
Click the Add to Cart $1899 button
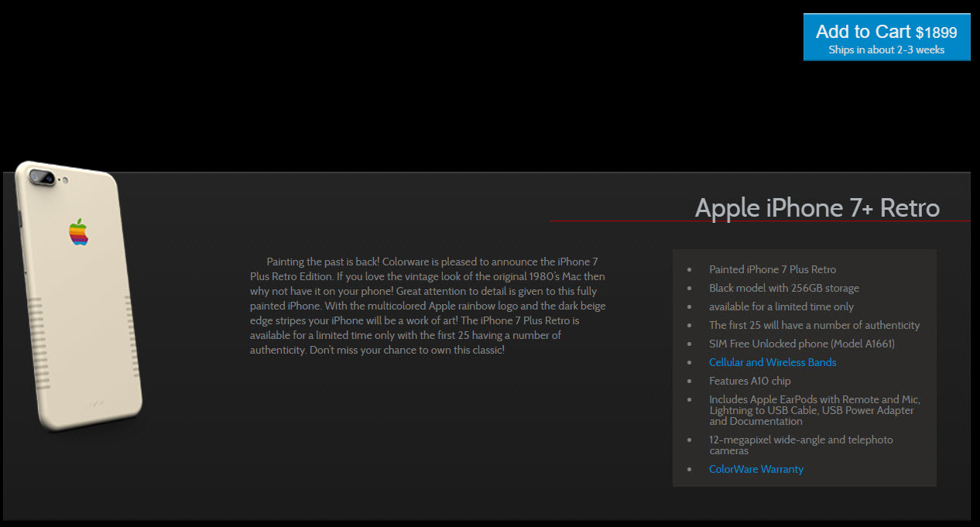(886, 37)
